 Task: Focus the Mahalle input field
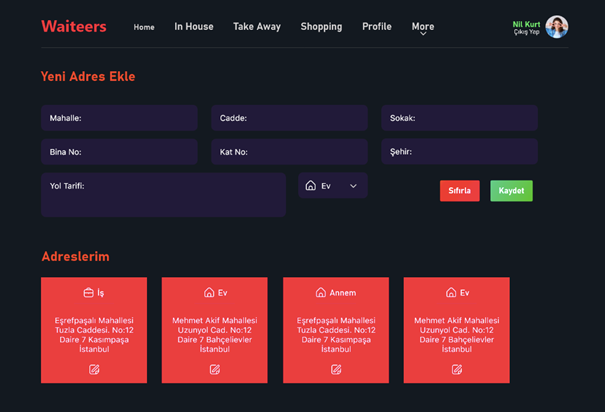click(119, 118)
